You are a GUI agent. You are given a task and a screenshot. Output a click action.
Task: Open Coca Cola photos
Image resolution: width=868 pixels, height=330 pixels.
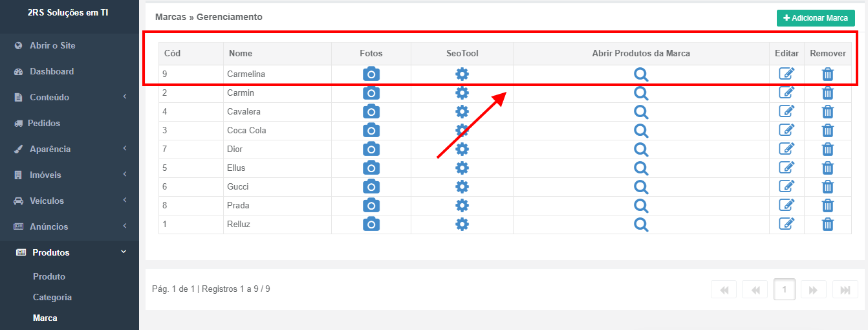[x=371, y=130]
